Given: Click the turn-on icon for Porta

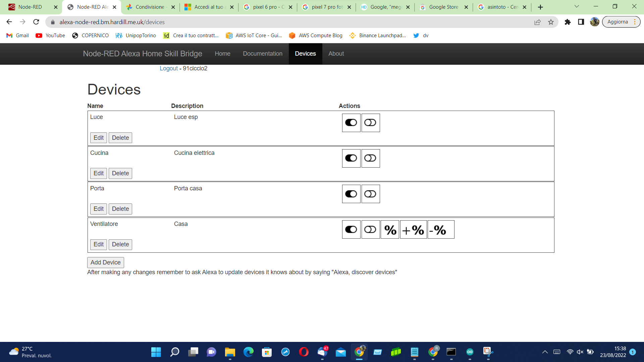Looking at the screenshot, I should [351, 194].
